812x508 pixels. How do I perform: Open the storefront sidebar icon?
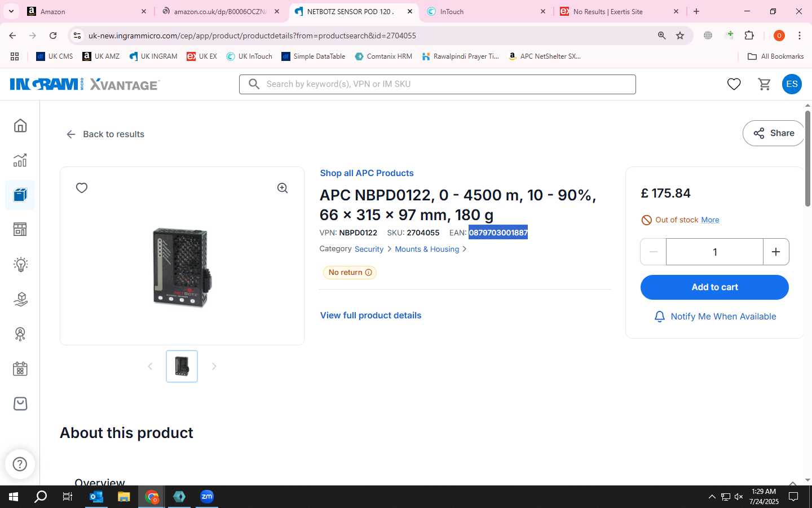(x=20, y=229)
